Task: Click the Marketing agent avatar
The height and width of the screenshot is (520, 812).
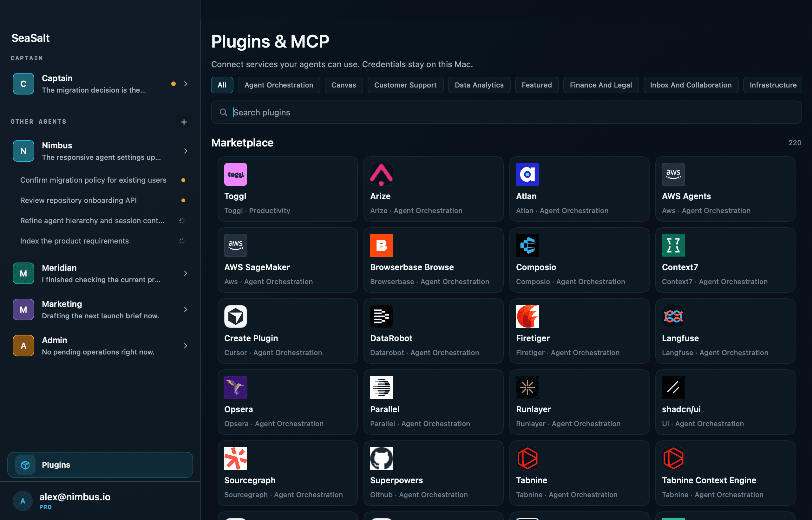Action: pyautogui.click(x=23, y=309)
